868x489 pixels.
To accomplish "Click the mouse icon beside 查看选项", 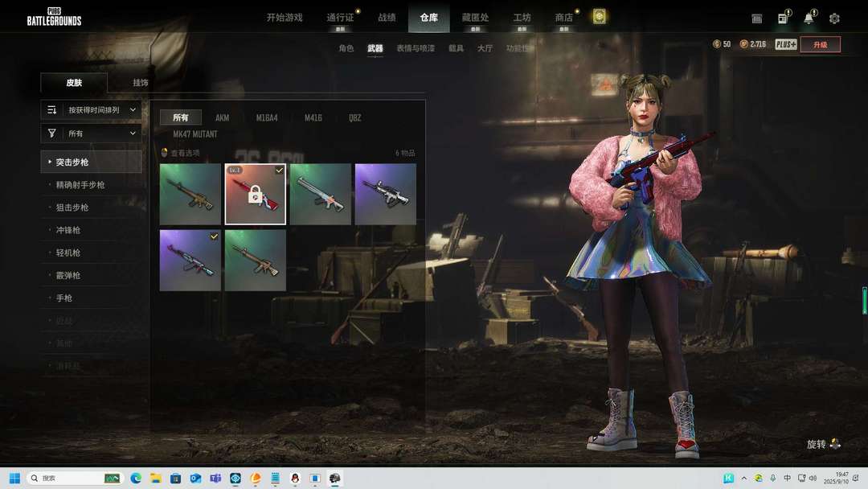I will 164,152.
